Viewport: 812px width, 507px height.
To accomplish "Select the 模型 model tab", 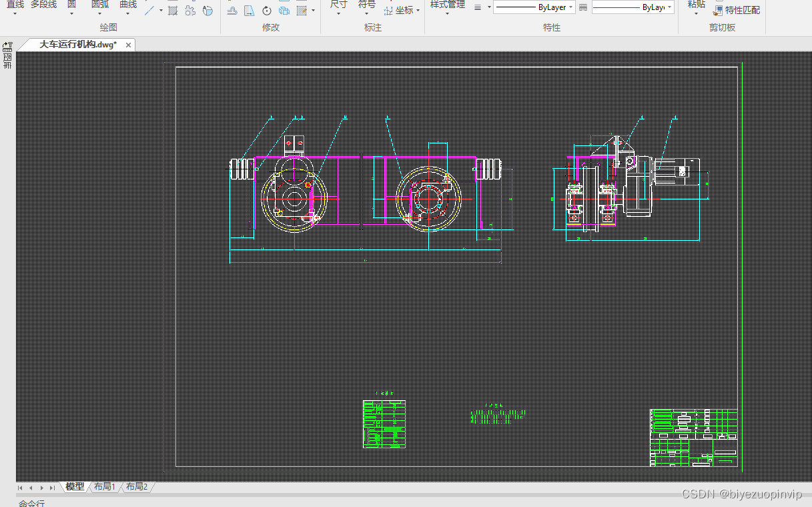I will tap(75, 487).
